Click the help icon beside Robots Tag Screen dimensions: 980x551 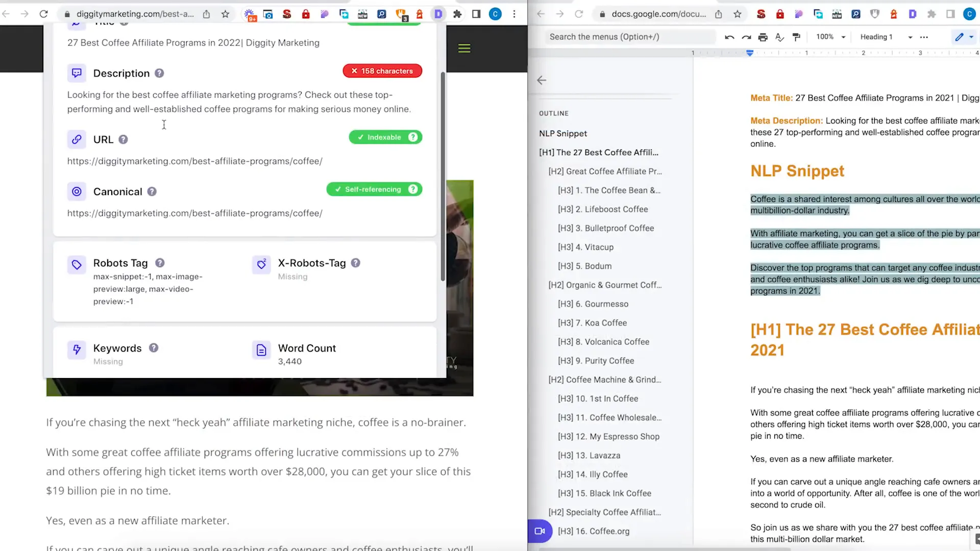160,263
